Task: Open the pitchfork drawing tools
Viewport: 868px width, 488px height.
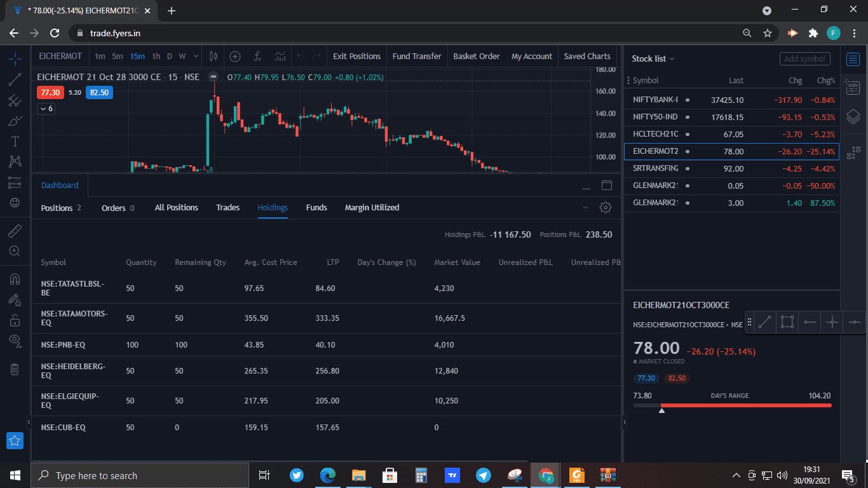Action: (x=15, y=100)
